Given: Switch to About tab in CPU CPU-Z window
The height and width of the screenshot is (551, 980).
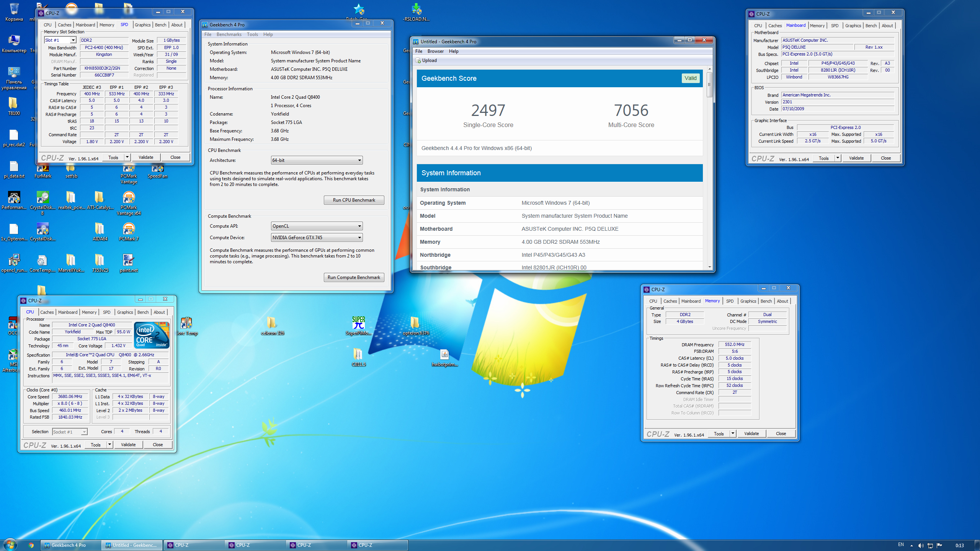Looking at the screenshot, I should [159, 312].
